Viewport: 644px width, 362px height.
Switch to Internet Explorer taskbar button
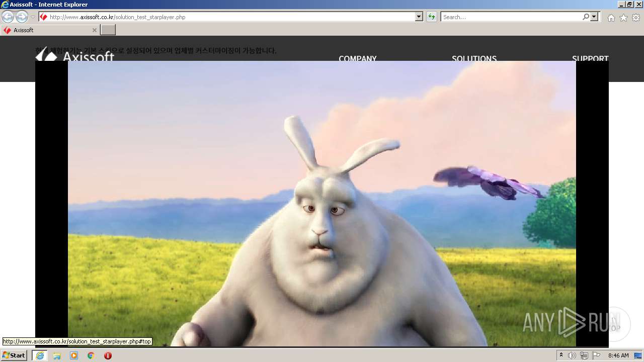40,355
